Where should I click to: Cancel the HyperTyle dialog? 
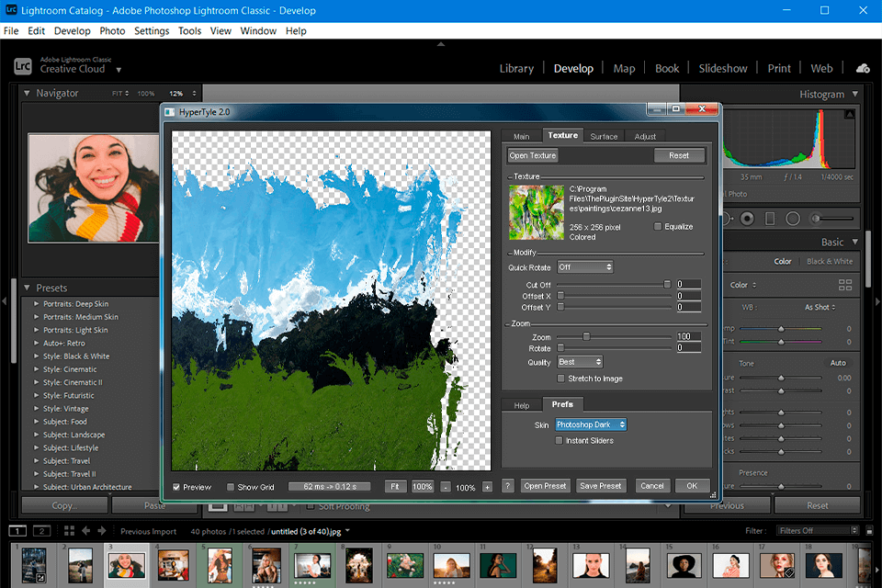click(652, 486)
